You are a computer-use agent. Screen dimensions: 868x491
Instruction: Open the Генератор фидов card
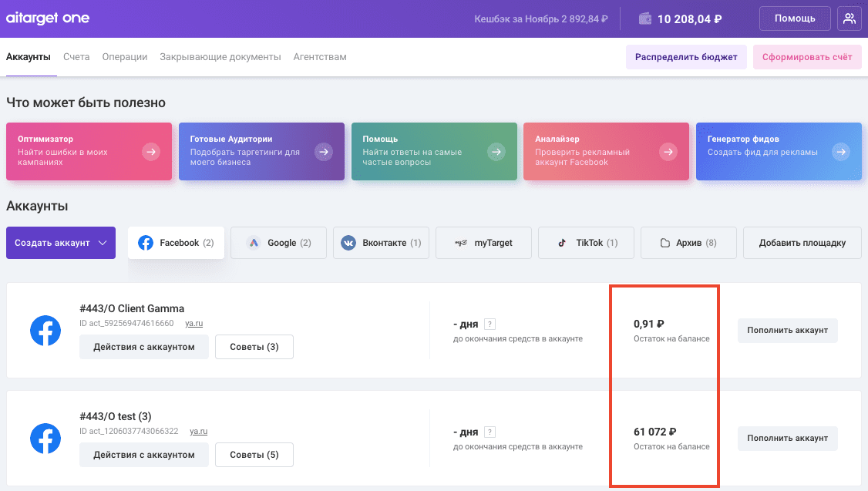779,151
